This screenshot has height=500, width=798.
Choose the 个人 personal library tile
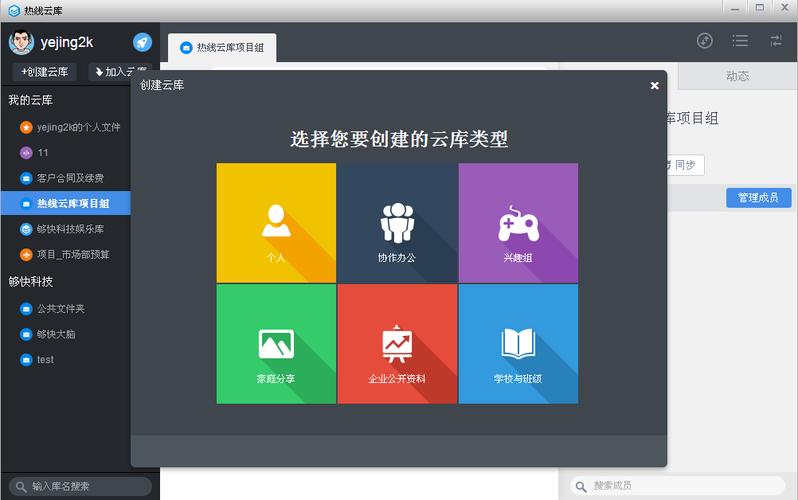276,223
